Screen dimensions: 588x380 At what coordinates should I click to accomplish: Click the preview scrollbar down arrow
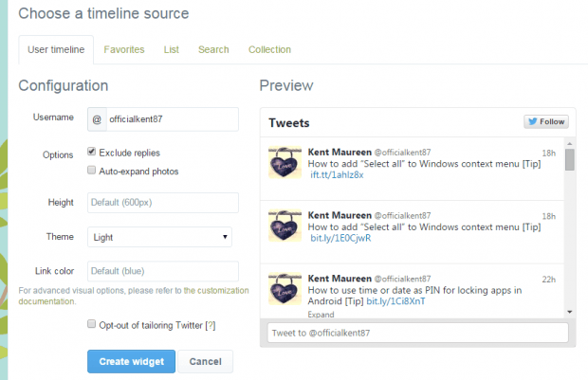570,312
